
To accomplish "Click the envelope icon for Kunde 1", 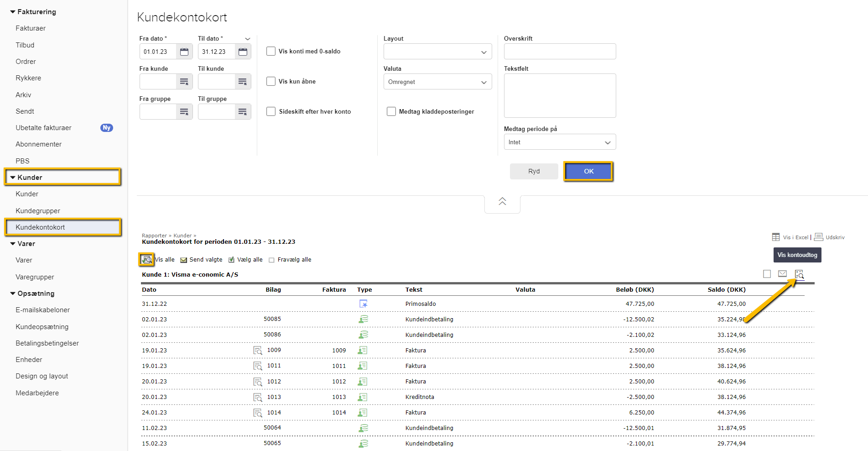I will tap(782, 274).
